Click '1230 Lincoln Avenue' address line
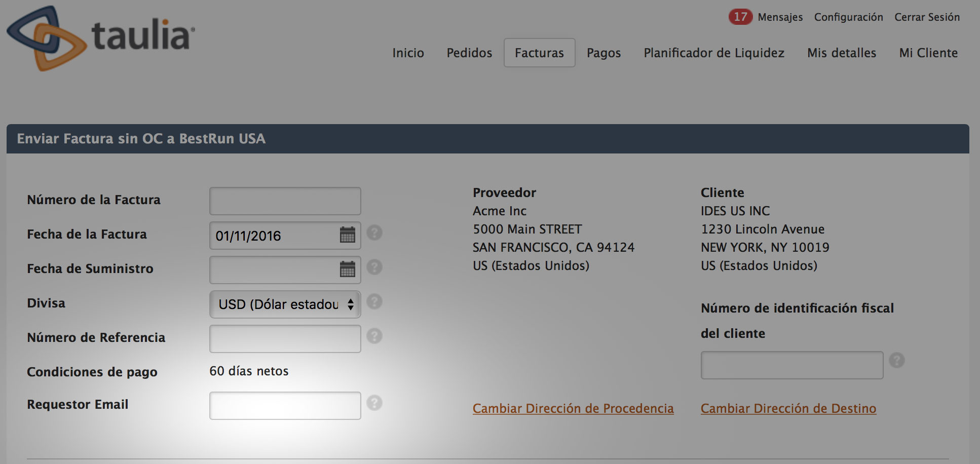This screenshot has width=980, height=464. (x=763, y=229)
